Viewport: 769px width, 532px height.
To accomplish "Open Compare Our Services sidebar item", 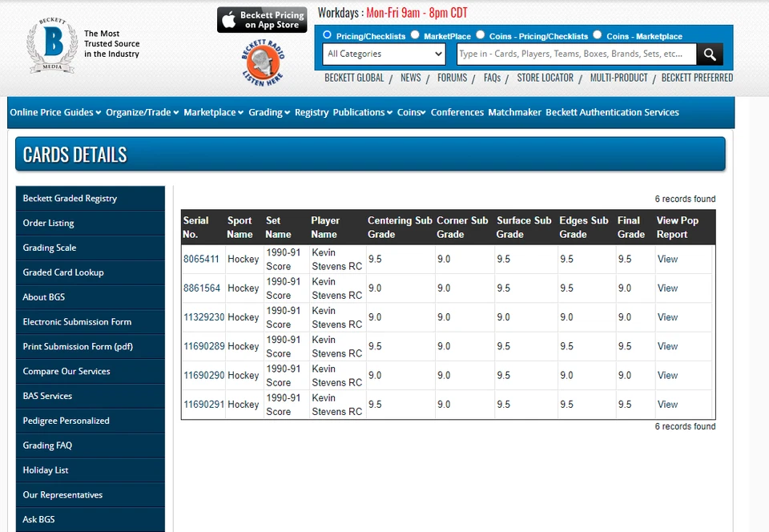I will tap(91, 371).
